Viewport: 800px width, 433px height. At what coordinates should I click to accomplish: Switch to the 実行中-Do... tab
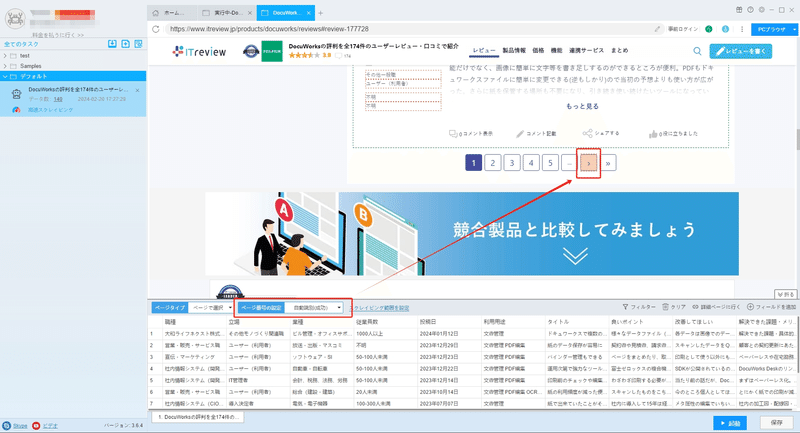tap(227, 13)
